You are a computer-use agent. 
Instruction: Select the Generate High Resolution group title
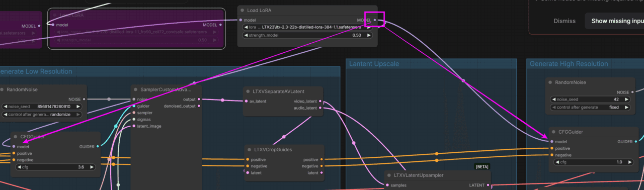569,64
